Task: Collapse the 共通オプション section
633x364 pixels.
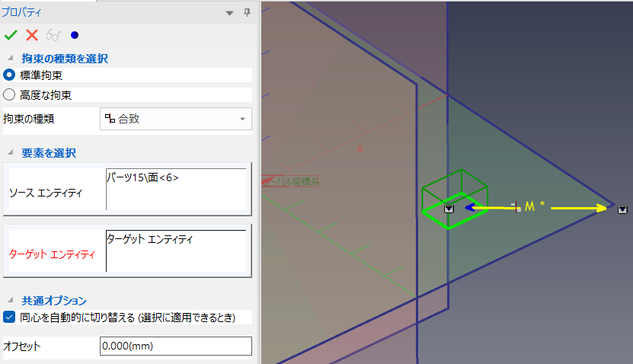Action: pos(10,301)
